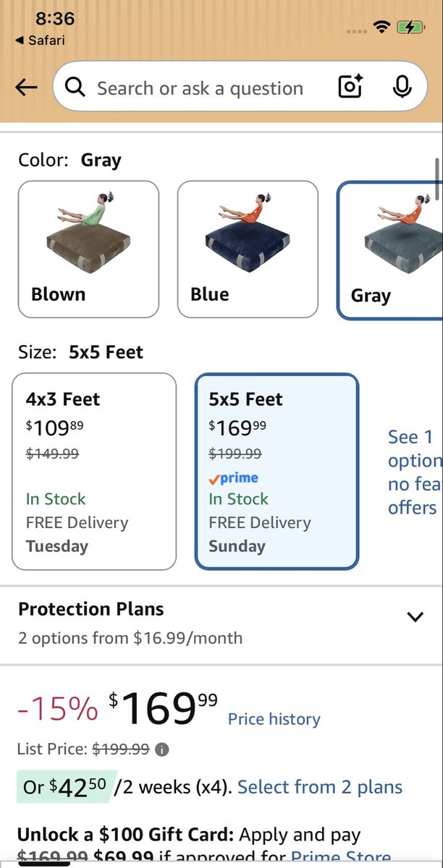Tap the Wi-Fi status icon

point(381,27)
